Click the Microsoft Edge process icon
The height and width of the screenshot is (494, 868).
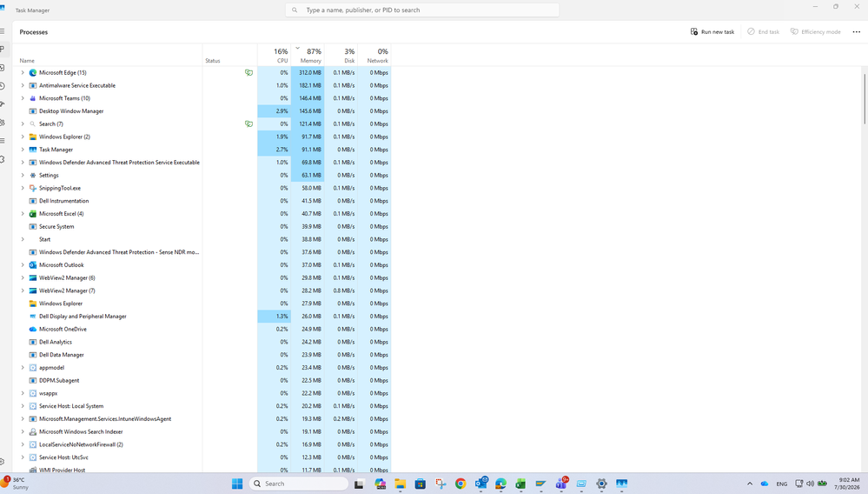(33, 72)
